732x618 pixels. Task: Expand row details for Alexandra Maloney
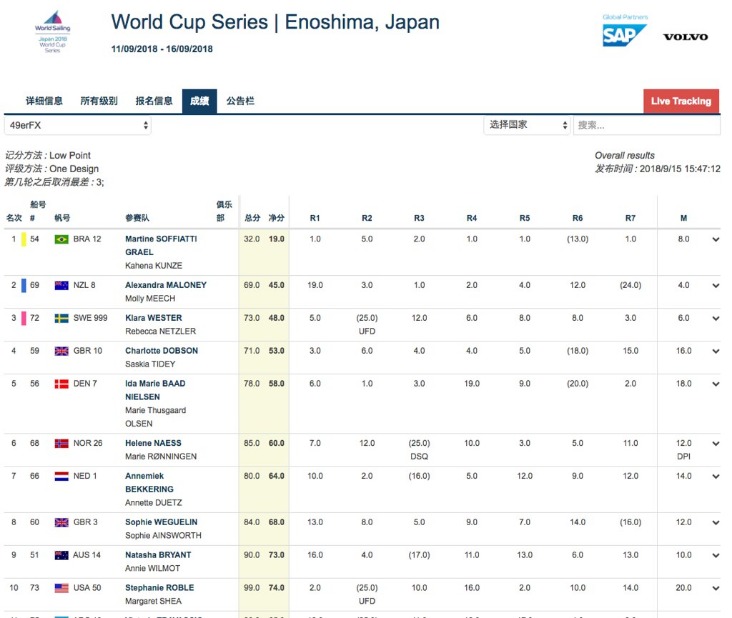click(715, 286)
